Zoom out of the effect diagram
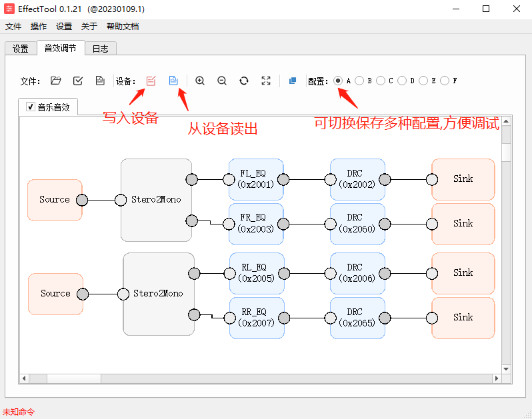 click(222, 81)
